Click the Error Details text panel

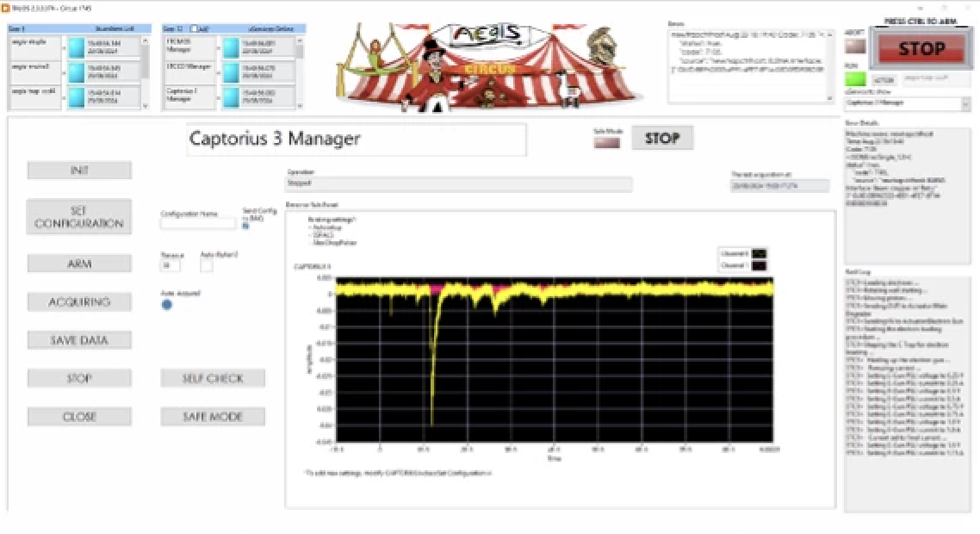(x=907, y=196)
